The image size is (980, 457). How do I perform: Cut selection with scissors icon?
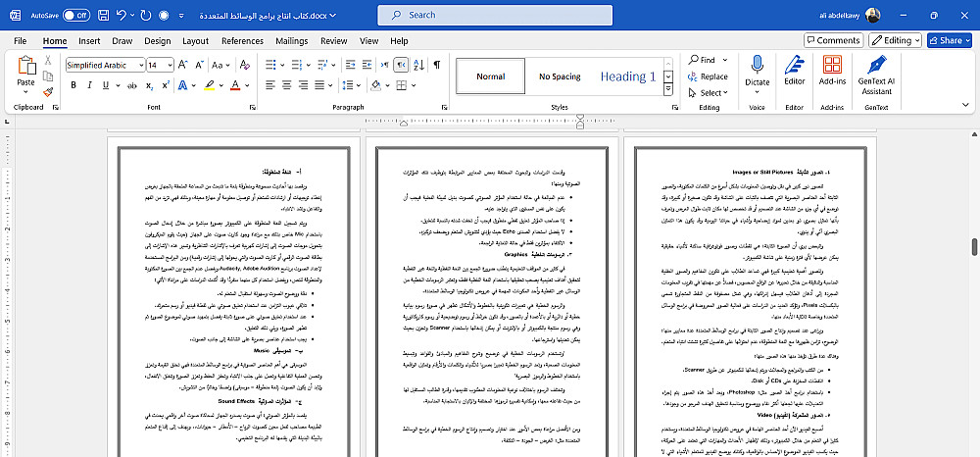point(47,60)
